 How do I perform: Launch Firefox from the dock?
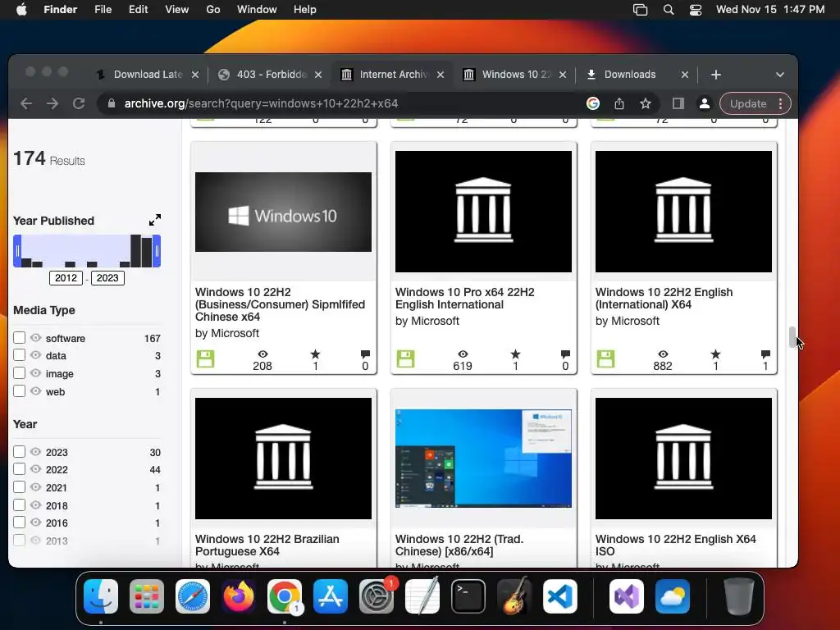tap(239, 596)
